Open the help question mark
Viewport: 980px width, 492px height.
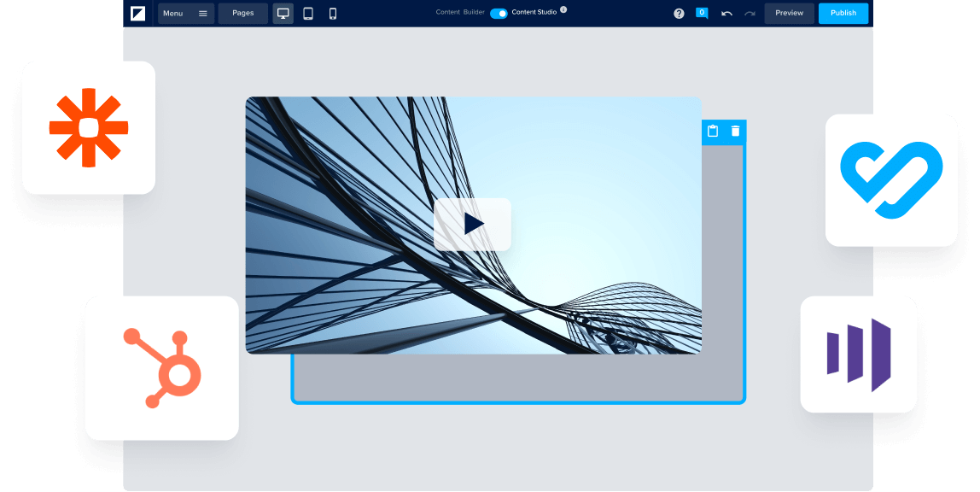click(679, 14)
